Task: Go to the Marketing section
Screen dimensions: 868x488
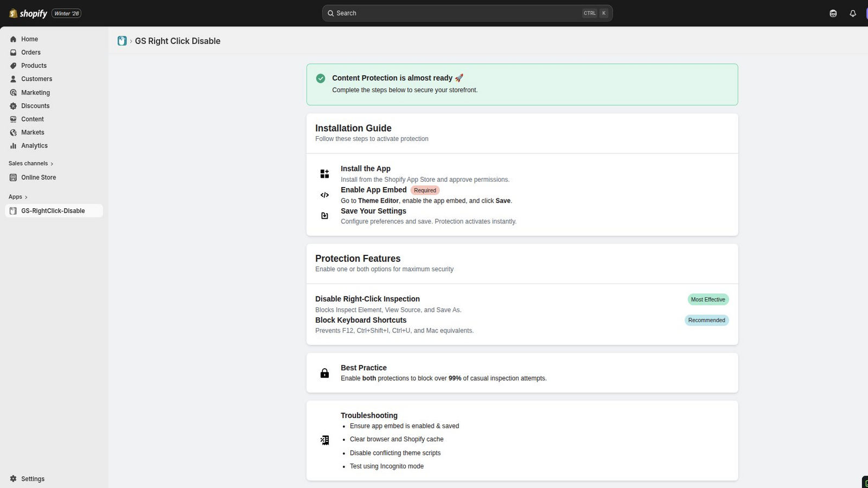Action: [54, 93]
